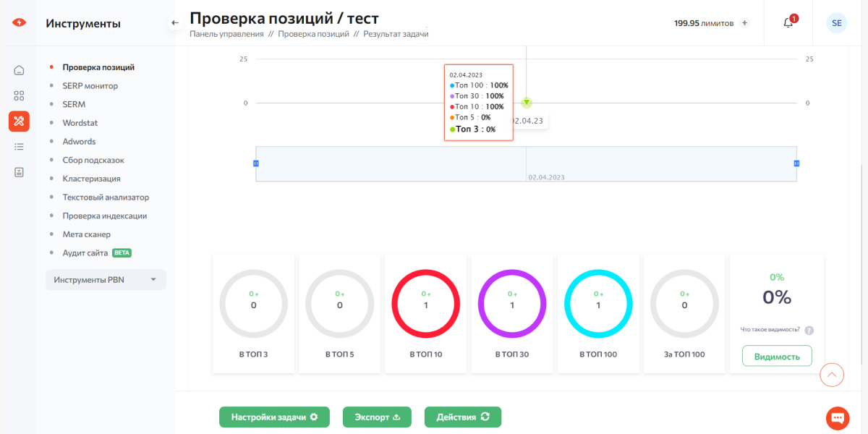Click the 199.95 лимитов text
The height and width of the screenshot is (434, 868).
[704, 23]
